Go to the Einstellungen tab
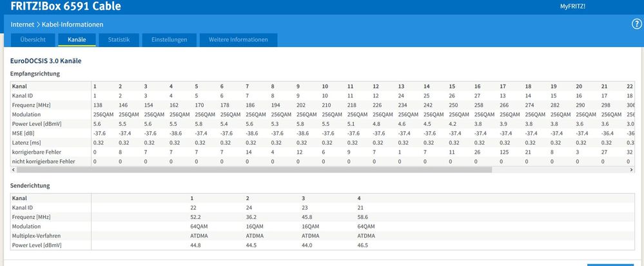 click(x=169, y=40)
